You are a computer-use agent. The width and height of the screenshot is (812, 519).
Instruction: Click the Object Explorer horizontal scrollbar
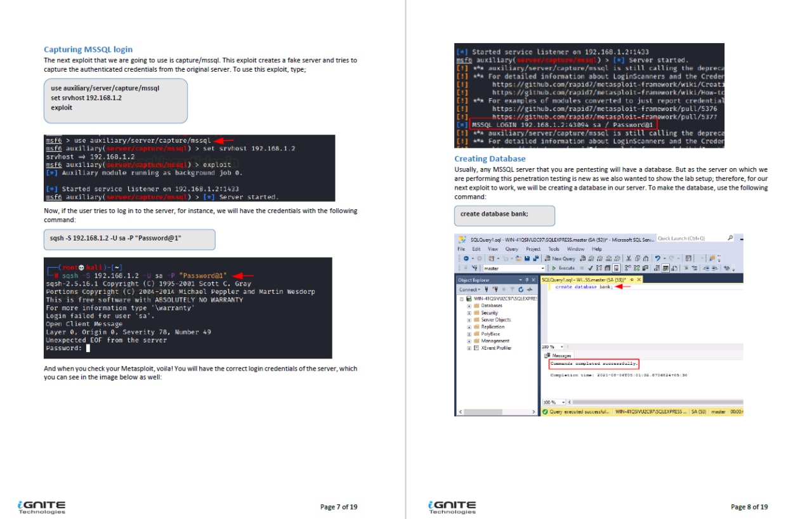point(497,411)
